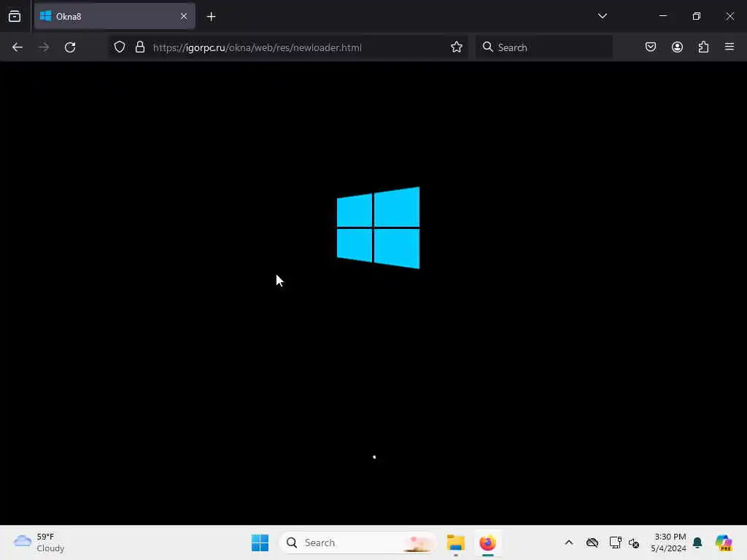Launch Copilot preview from the taskbar
Screen dimensions: 747x560
[723, 542]
